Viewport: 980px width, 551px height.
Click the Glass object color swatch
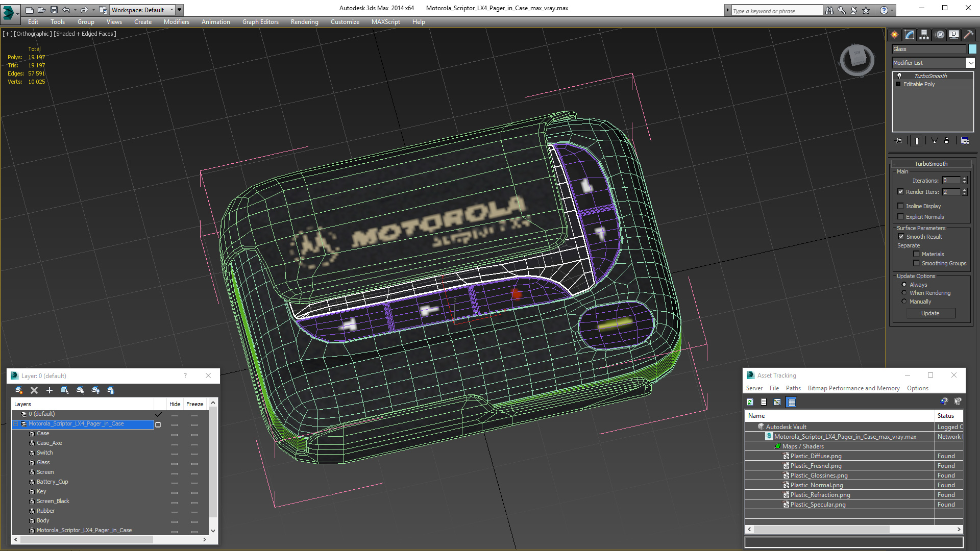pos(972,49)
